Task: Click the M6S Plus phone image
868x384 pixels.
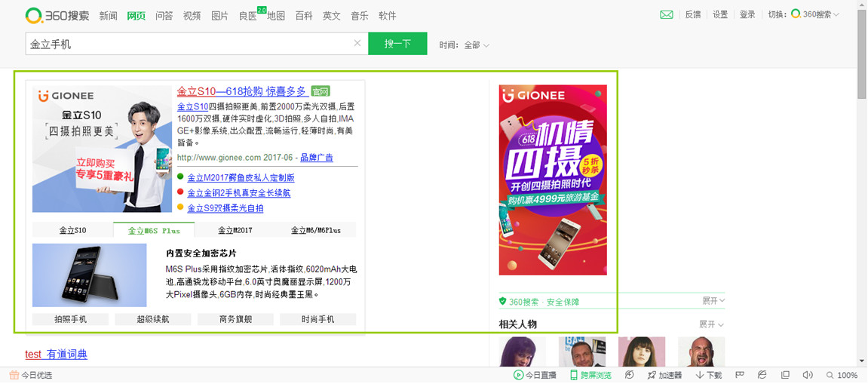Action: tap(89, 275)
